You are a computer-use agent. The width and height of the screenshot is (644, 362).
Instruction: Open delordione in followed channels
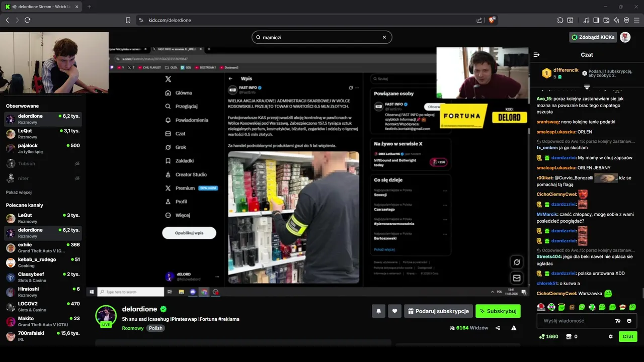(x=43, y=119)
